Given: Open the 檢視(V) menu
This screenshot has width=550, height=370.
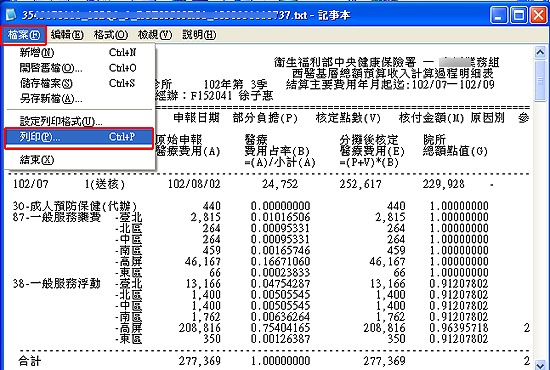Looking at the screenshot, I should [x=155, y=35].
